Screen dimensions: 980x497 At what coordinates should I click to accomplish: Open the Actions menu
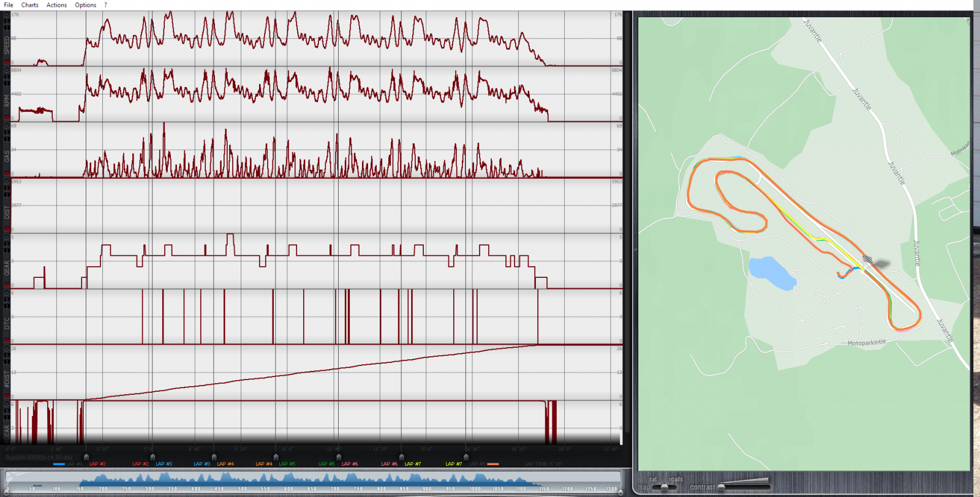pos(56,5)
